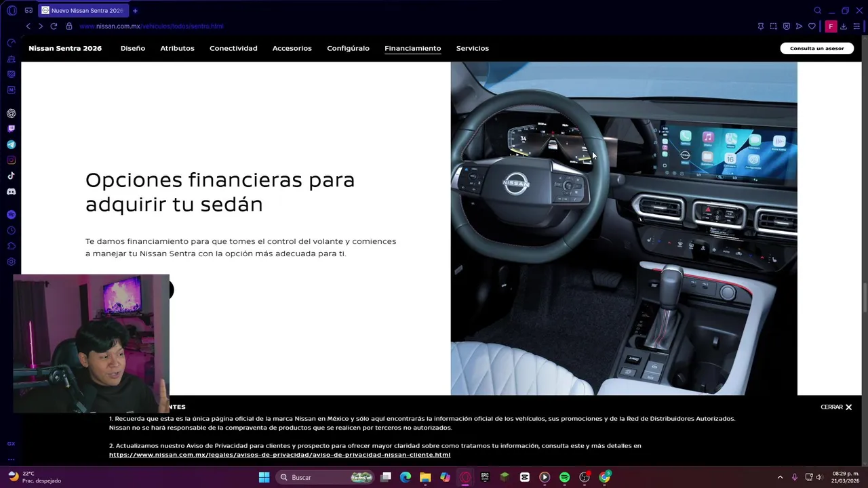
Task: Open browser settings gear in sidebar
Action: coord(12,262)
